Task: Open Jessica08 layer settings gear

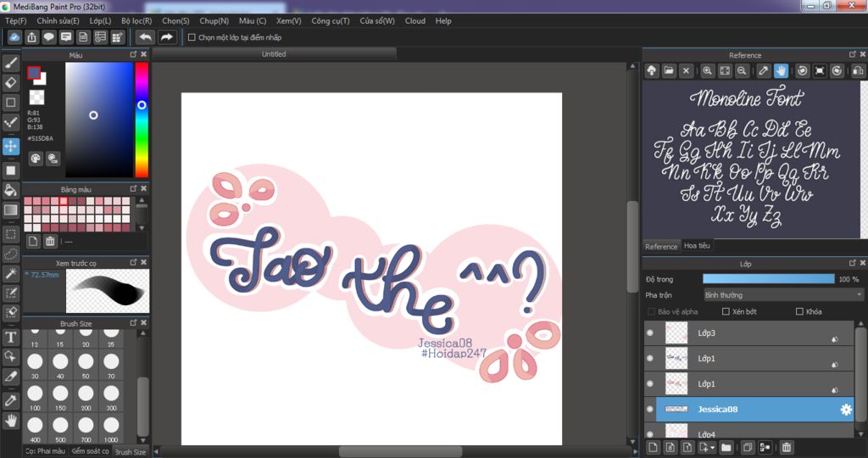Action: pyautogui.click(x=846, y=410)
